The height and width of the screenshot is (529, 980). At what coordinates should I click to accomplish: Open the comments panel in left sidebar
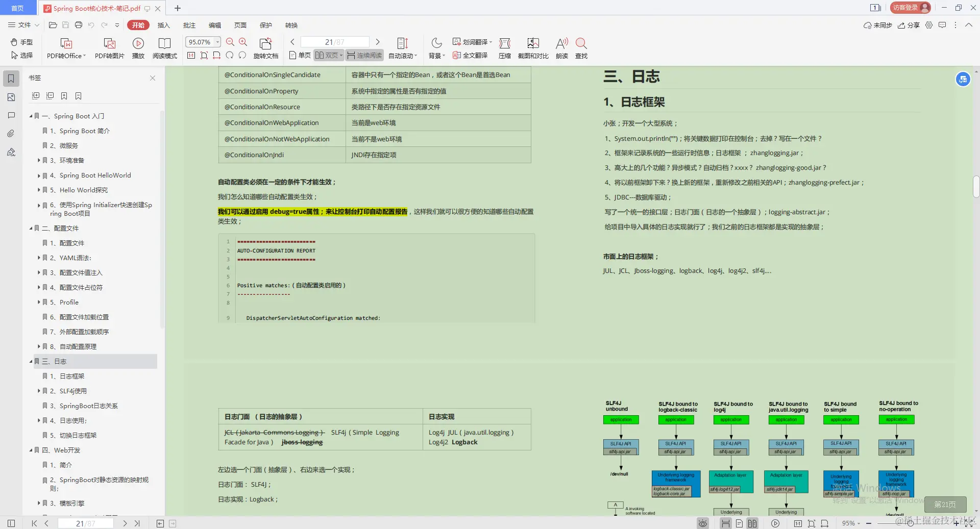[x=11, y=115]
